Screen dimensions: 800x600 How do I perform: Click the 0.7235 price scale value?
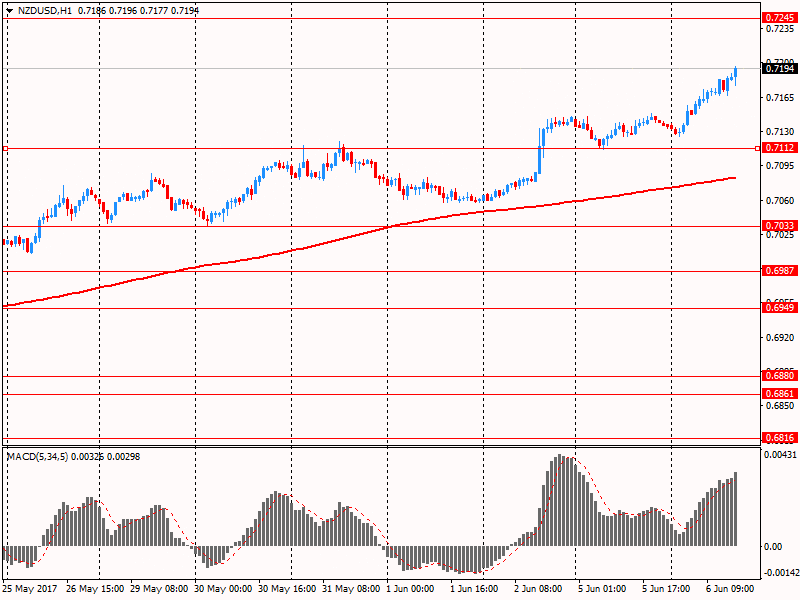coord(780,29)
